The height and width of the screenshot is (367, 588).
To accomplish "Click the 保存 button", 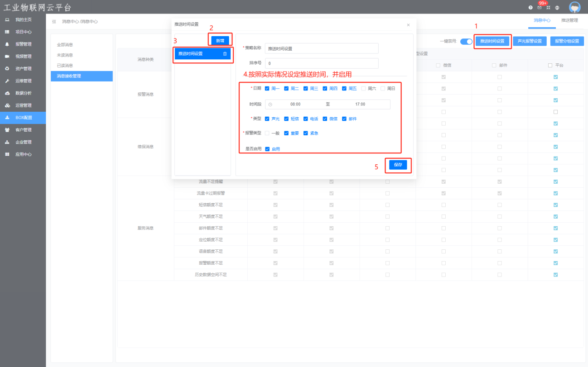I will tap(398, 165).
